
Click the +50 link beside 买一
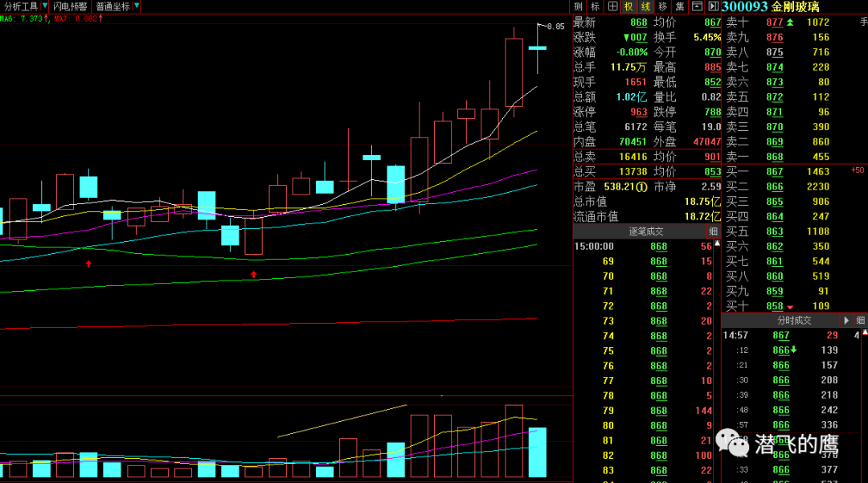(858, 170)
